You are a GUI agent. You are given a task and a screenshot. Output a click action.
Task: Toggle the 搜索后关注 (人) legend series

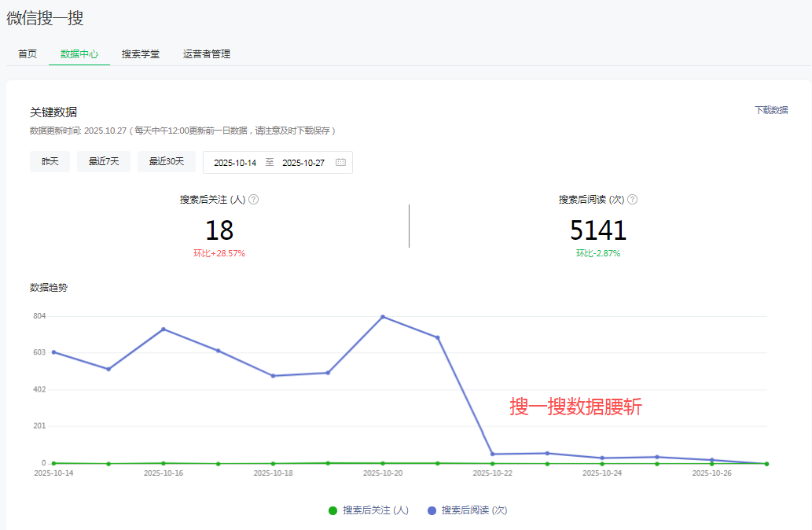click(368, 510)
